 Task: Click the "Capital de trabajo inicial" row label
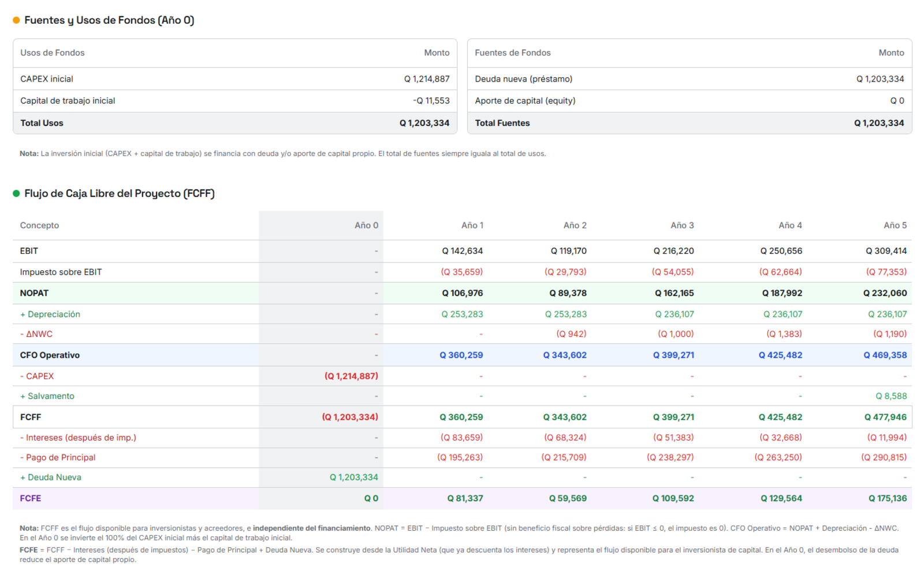(68, 101)
